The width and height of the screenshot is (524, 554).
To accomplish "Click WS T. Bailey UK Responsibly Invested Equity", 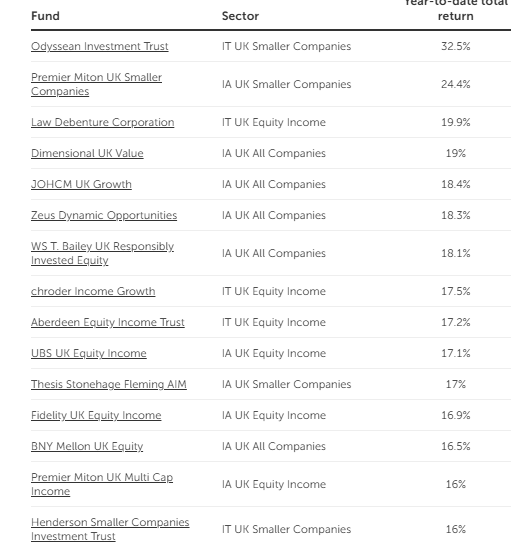I will pos(102,253).
